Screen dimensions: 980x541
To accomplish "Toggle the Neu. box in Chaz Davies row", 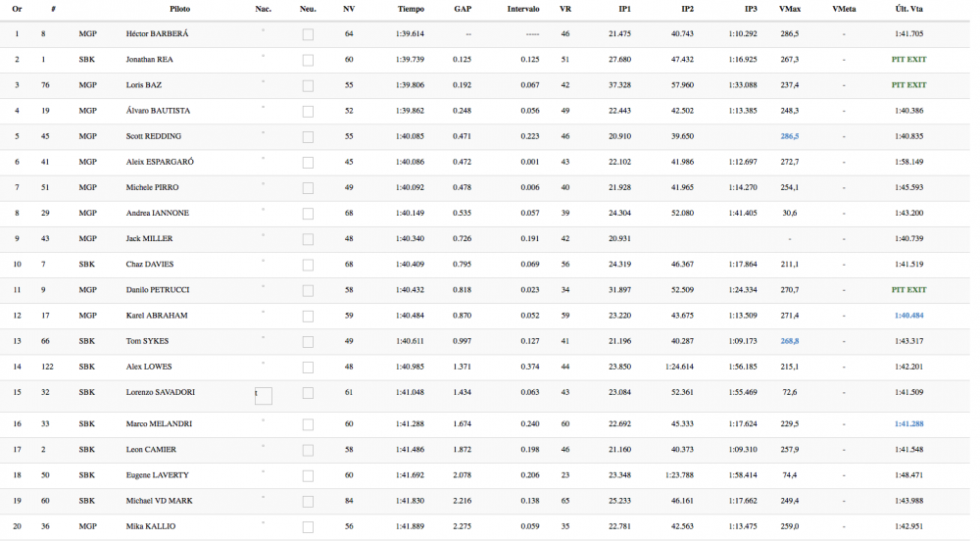I will pos(308,265).
